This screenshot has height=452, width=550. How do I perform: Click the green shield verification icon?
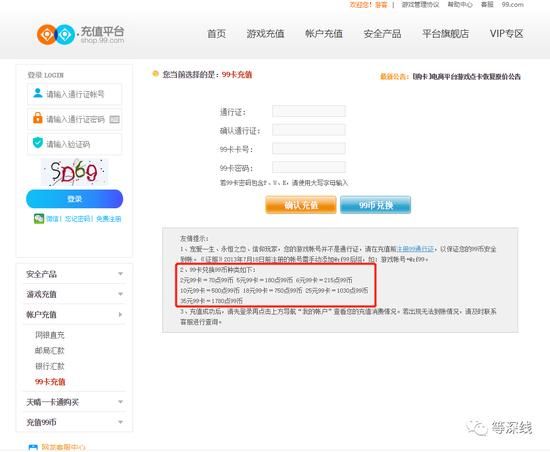[x=38, y=143]
